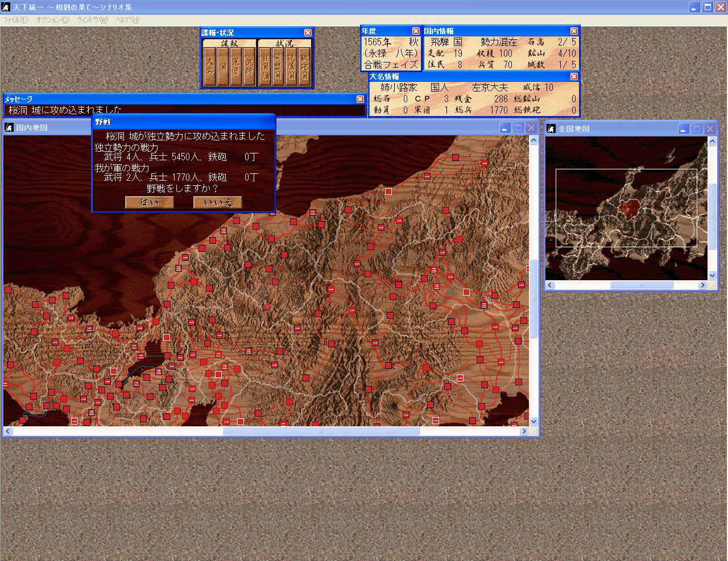
Task: Show 自国領 in the 状況 group
Action: click(x=265, y=67)
